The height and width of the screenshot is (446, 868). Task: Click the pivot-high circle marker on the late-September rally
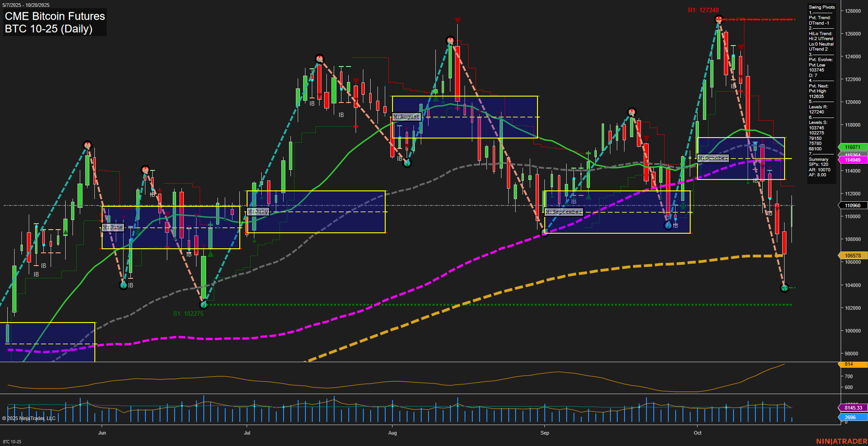click(631, 111)
